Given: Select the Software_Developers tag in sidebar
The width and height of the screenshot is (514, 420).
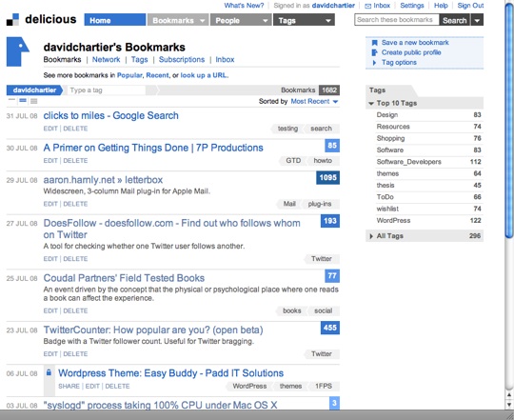Looking at the screenshot, I should point(408,162).
